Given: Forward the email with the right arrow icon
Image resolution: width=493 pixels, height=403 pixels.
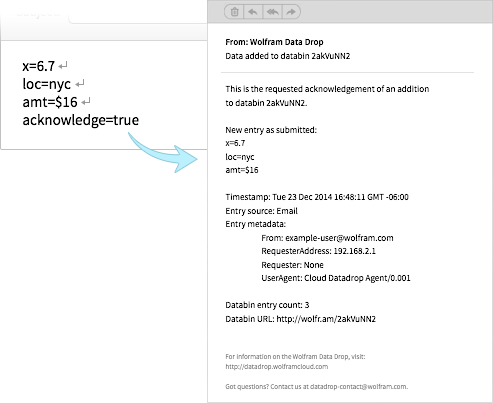Looking at the screenshot, I should tap(291, 12).
